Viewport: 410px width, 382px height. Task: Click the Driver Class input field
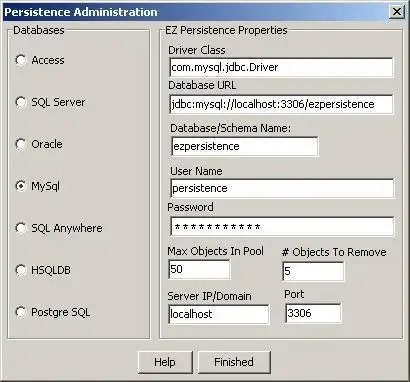(281, 67)
